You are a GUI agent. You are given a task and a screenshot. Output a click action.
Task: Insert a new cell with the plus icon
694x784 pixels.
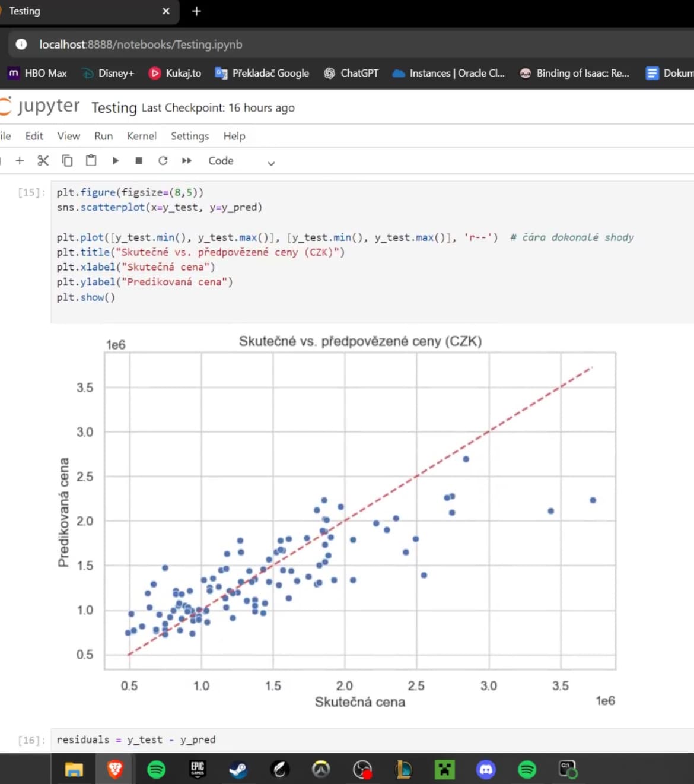20,161
